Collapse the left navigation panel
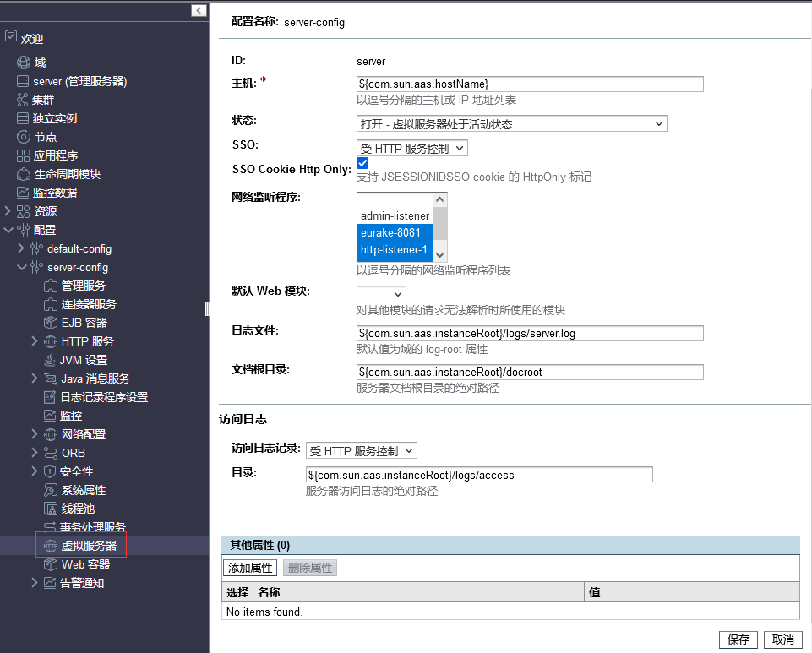Viewport: 812px width, 653px height. tap(199, 10)
